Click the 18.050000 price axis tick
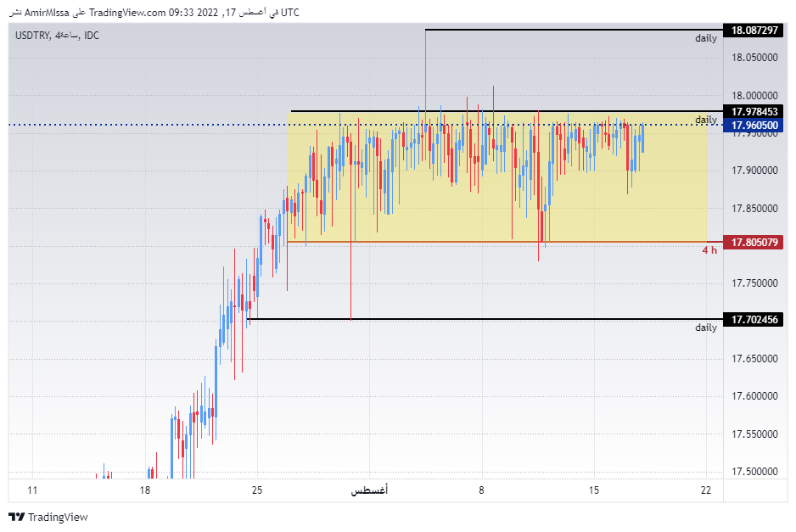The width and height of the screenshot is (796, 532). coord(754,58)
